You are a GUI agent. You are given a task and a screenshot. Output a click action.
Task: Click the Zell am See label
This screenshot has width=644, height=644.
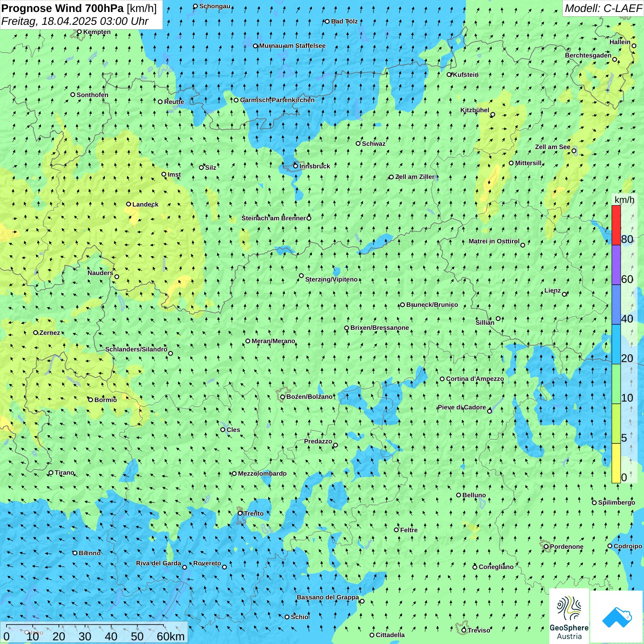click(552, 147)
